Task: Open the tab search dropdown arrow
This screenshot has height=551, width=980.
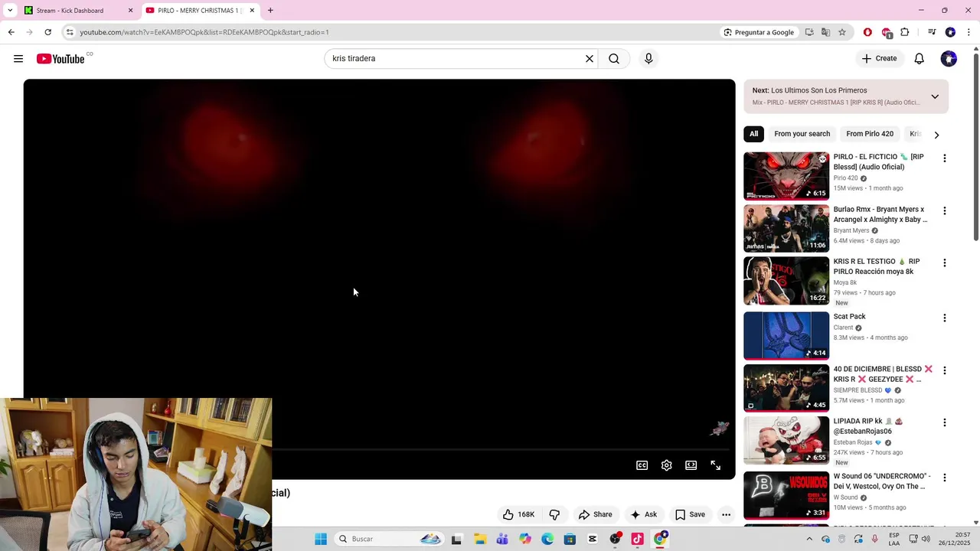Action: click(9, 11)
